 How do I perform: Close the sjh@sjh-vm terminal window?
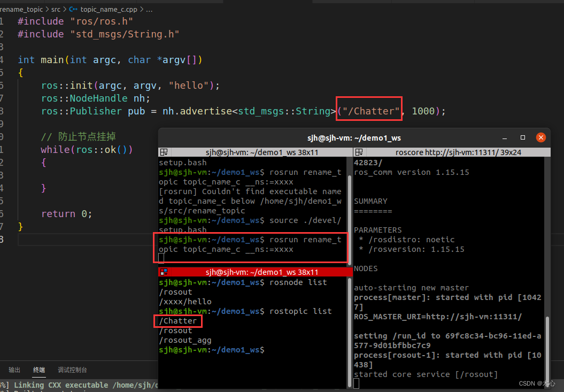(x=540, y=137)
